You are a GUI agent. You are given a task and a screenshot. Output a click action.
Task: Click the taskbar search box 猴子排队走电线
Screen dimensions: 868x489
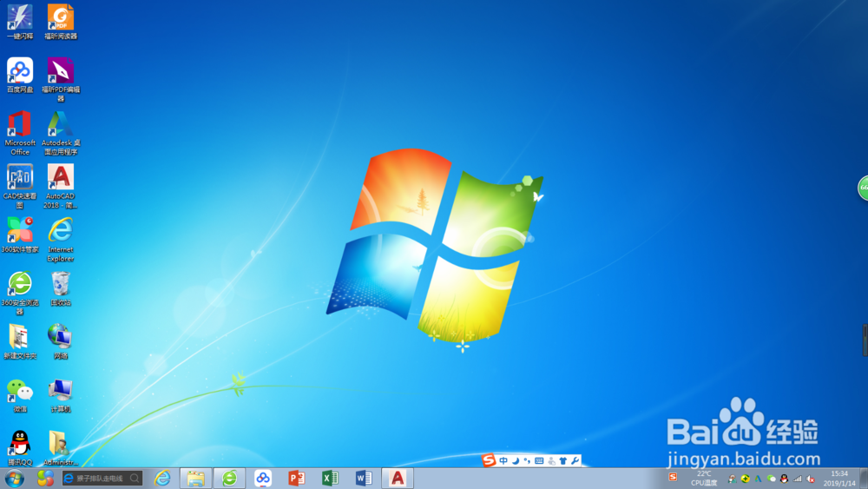click(x=102, y=478)
